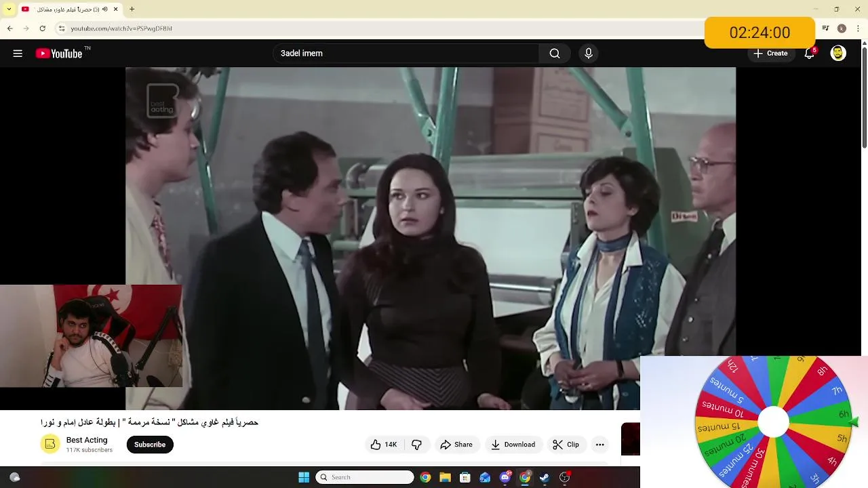Open Steam from the taskbar
This screenshot has height=488, width=868.
545,477
